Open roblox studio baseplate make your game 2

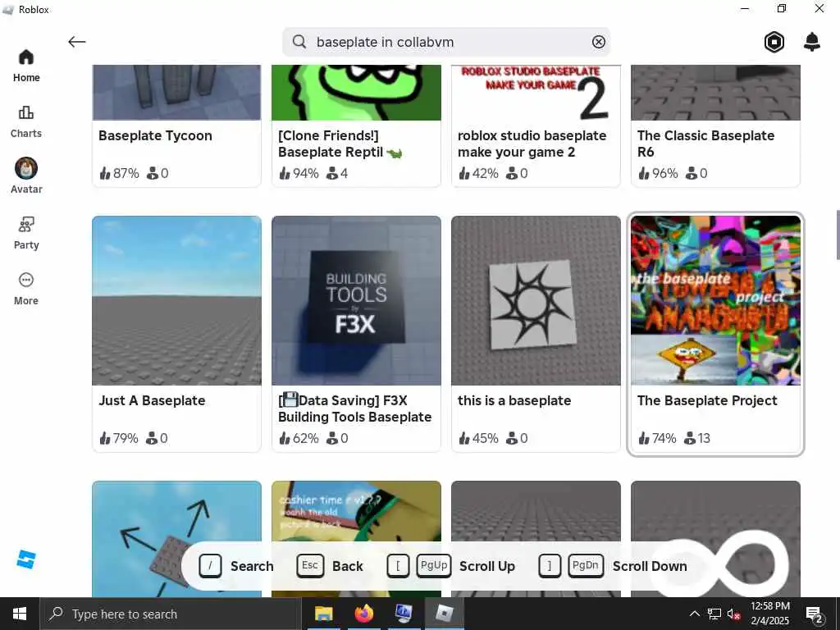pyautogui.click(x=536, y=126)
